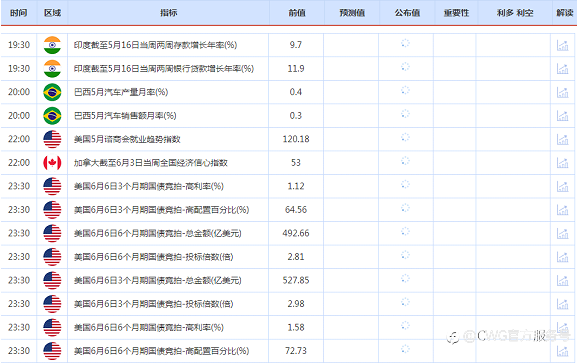The image size is (578, 364).
Task: Click previous value 0.4
Action: (x=296, y=92)
